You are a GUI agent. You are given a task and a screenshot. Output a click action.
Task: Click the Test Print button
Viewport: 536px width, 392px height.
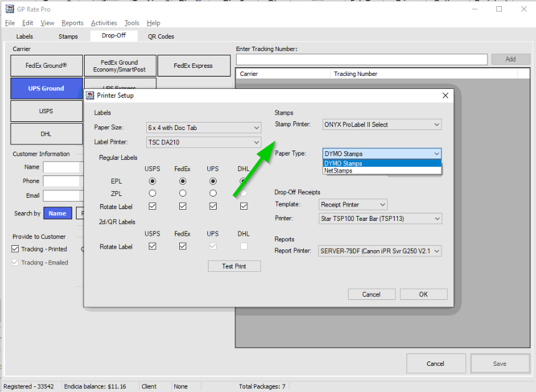234,266
